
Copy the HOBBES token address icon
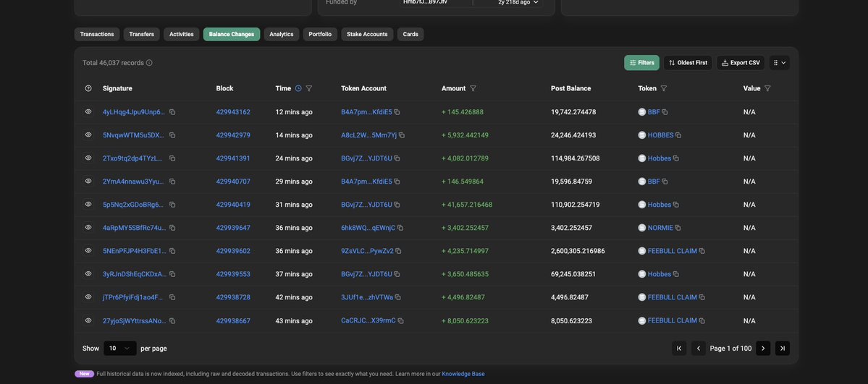678,135
